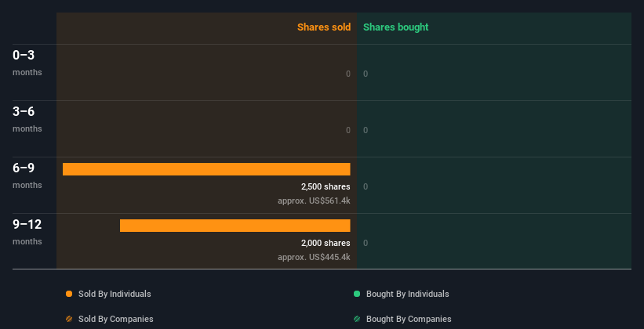Click shares bought zero in 6–9 months row
Screen dimensions: 644x329
click(366, 186)
